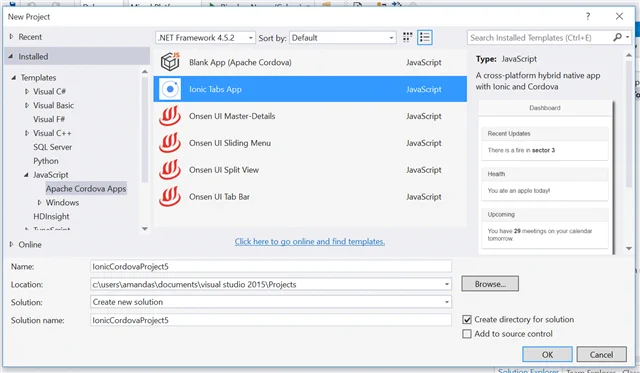
Task: Click the OK button
Action: point(547,354)
